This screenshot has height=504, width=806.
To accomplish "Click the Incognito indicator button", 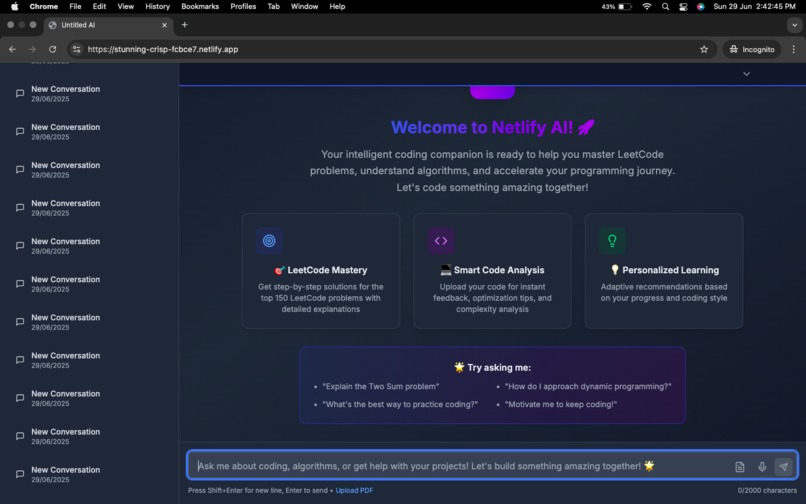I will point(752,49).
